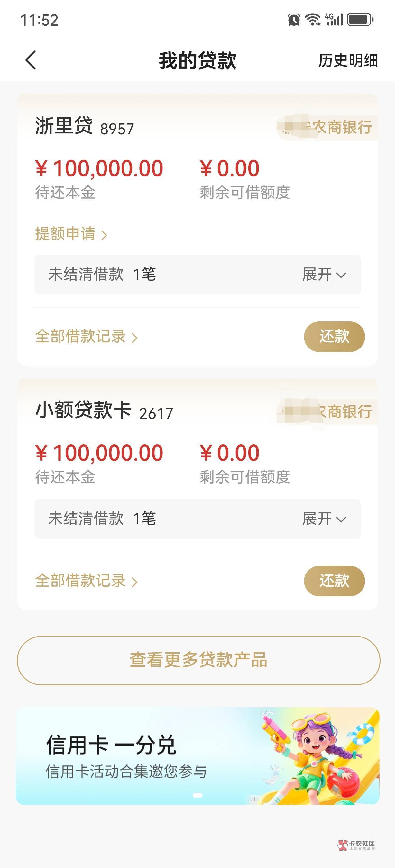Tap the Wi-Fi status icon
This screenshot has width=395, height=868.
tap(312, 20)
